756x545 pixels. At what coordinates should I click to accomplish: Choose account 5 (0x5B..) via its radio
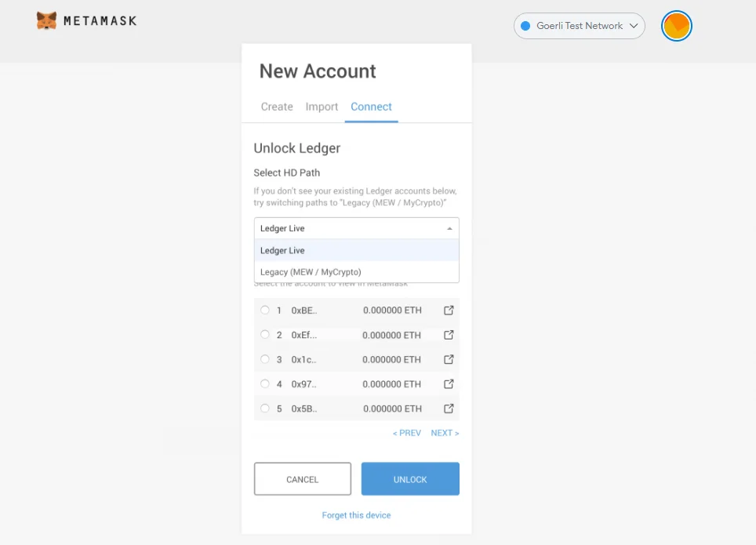pyautogui.click(x=265, y=408)
